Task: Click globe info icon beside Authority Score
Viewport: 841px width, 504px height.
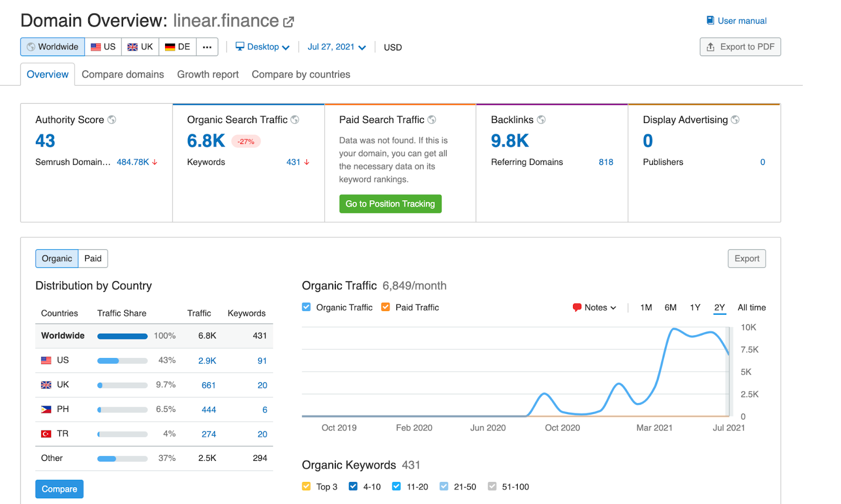Action: coord(112,120)
